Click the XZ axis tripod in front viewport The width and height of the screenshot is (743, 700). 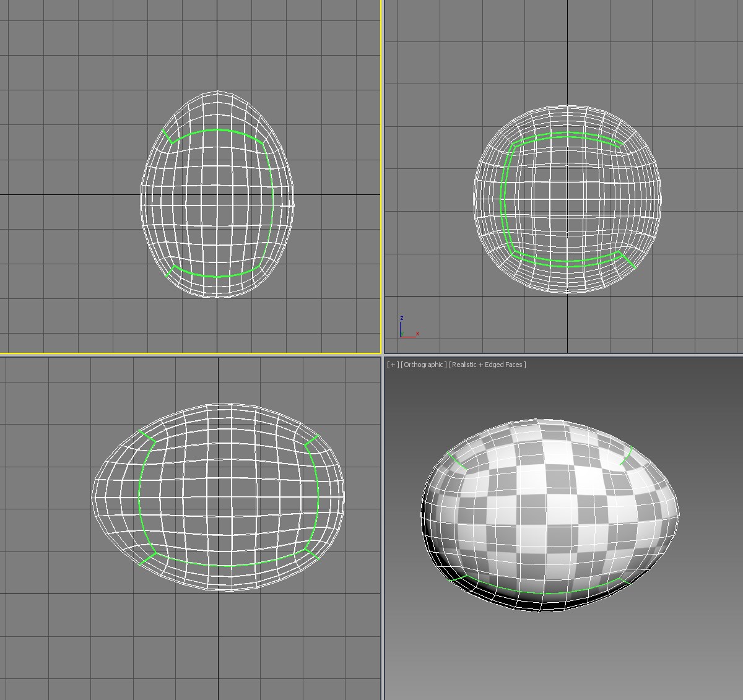tap(409, 327)
